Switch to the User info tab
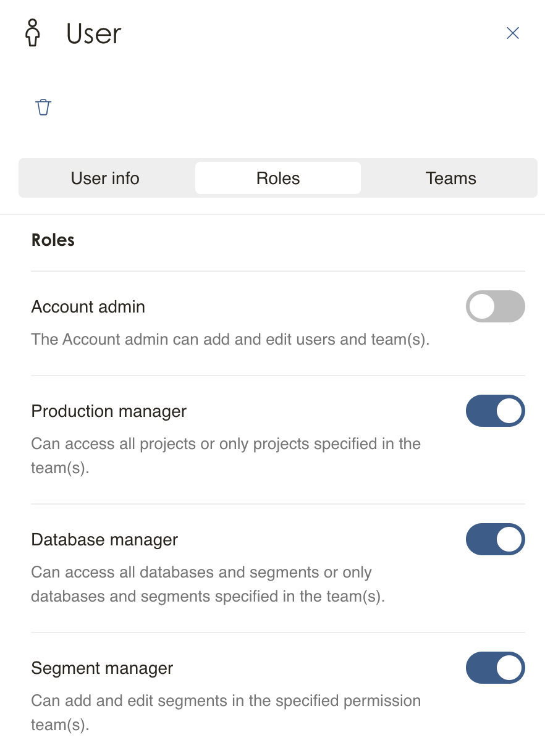This screenshot has height=756, width=545. tap(105, 178)
